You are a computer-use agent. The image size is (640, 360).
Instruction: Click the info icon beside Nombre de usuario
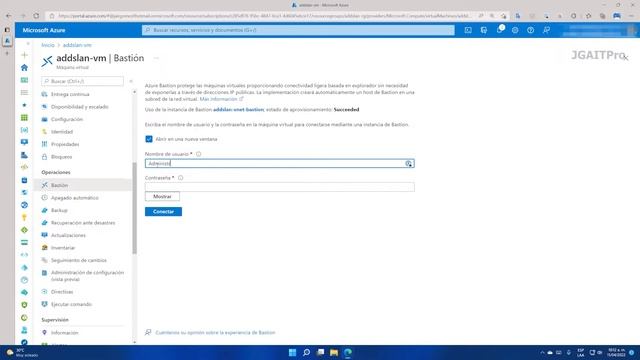click(198, 154)
